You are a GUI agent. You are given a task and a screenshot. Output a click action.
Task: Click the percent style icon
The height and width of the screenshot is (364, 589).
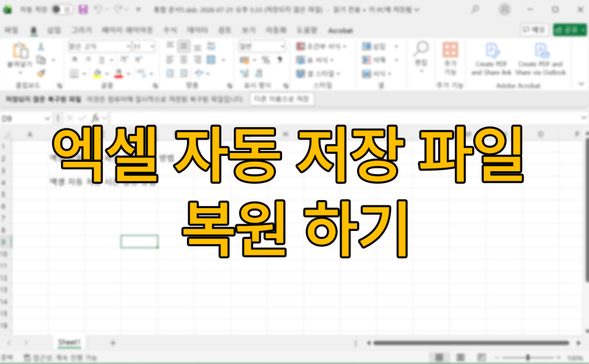266,60
